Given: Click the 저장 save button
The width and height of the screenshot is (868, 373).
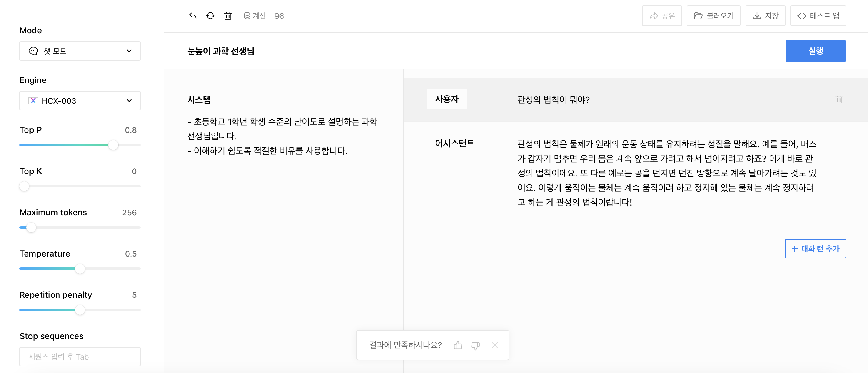Looking at the screenshot, I should pyautogui.click(x=766, y=16).
